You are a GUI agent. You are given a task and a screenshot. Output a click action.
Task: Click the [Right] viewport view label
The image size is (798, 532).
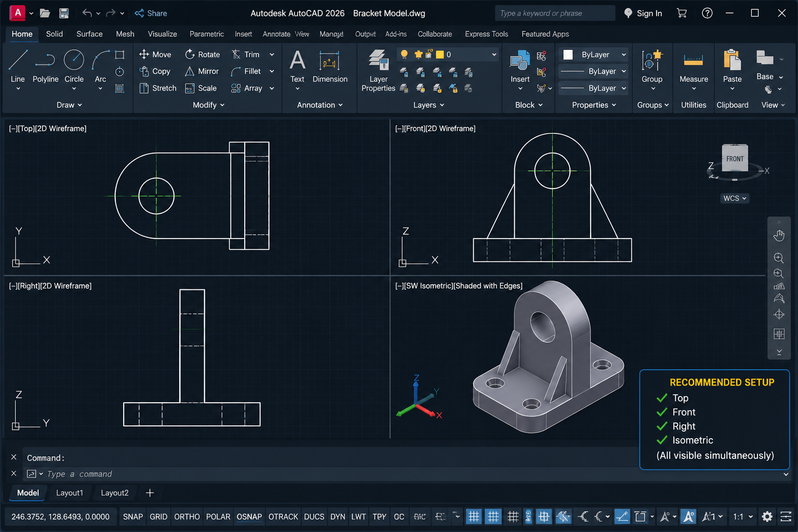[x=29, y=286]
